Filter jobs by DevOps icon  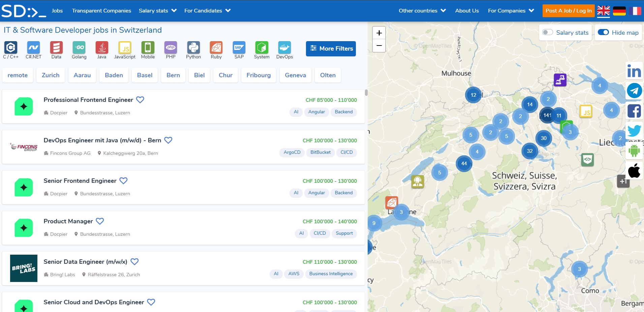click(285, 48)
